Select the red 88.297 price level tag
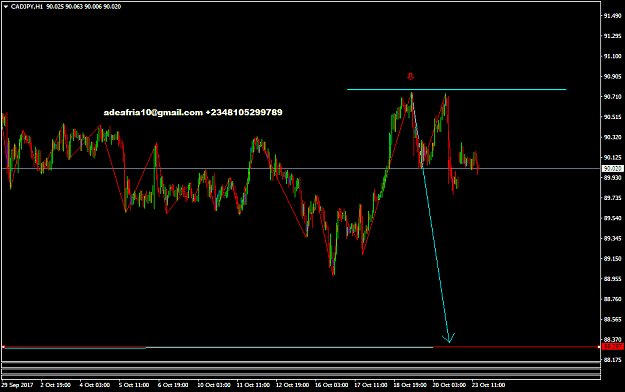The image size is (625, 392). pos(613,347)
